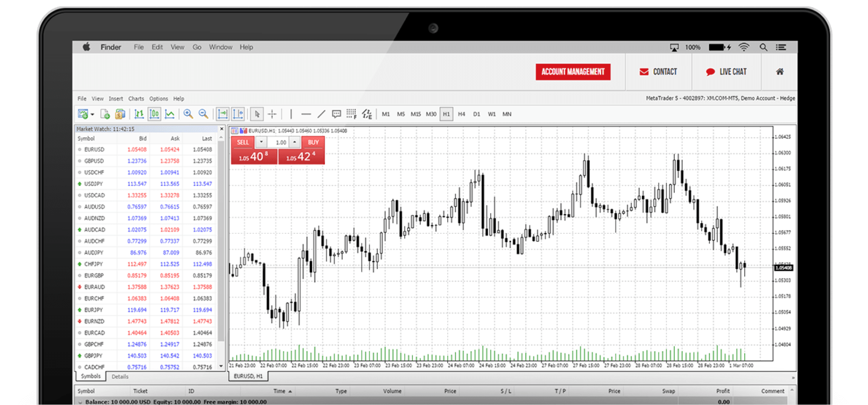Image resolution: width=868 pixels, height=405 pixels.
Task: Toggle the candlestick chart mode button
Action: 154,114
